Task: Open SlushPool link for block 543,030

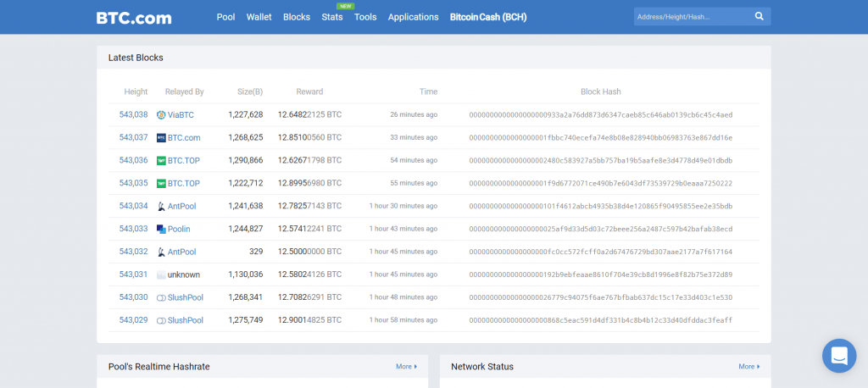Action: pos(186,298)
